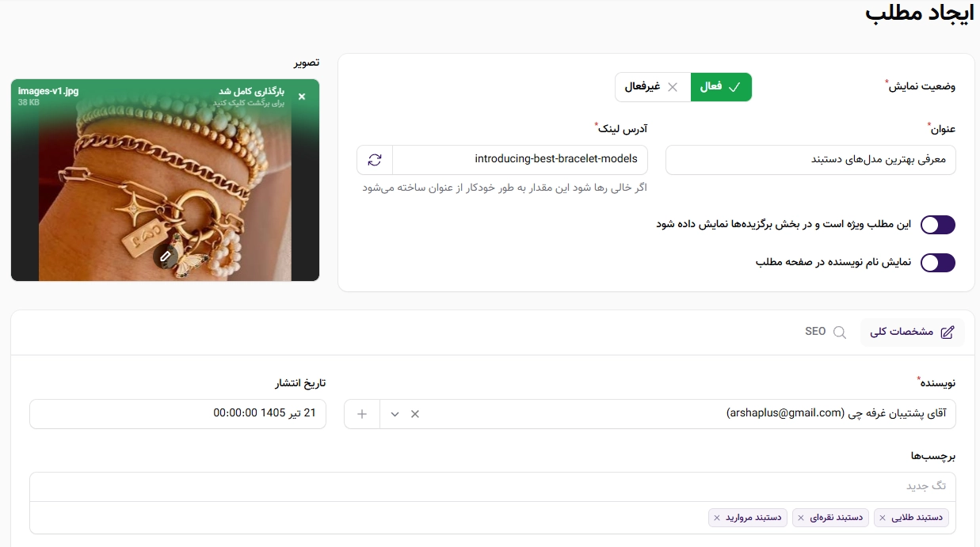Click the publish date field 21 تیر 1405
This screenshot has width=980, height=547.
(x=177, y=414)
